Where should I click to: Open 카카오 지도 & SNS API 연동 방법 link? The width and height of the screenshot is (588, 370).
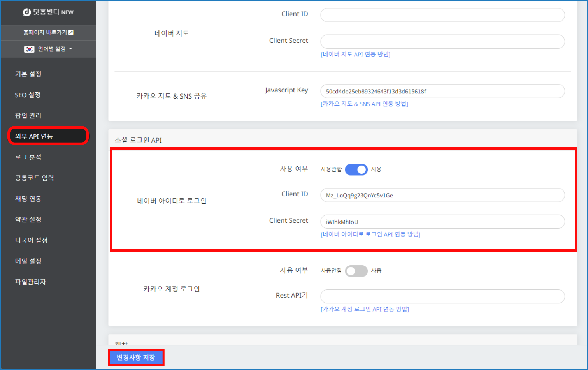pyautogui.click(x=364, y=104)
